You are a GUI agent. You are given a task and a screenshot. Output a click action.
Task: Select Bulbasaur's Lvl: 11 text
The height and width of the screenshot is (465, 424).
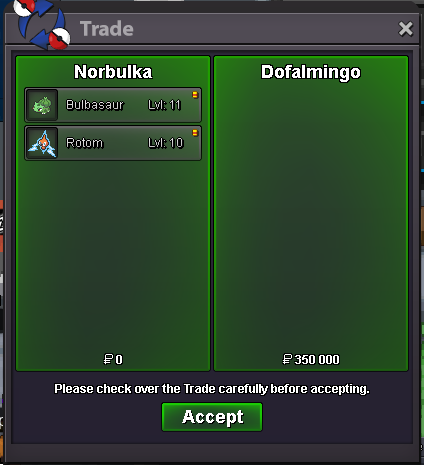click(165, 105)
